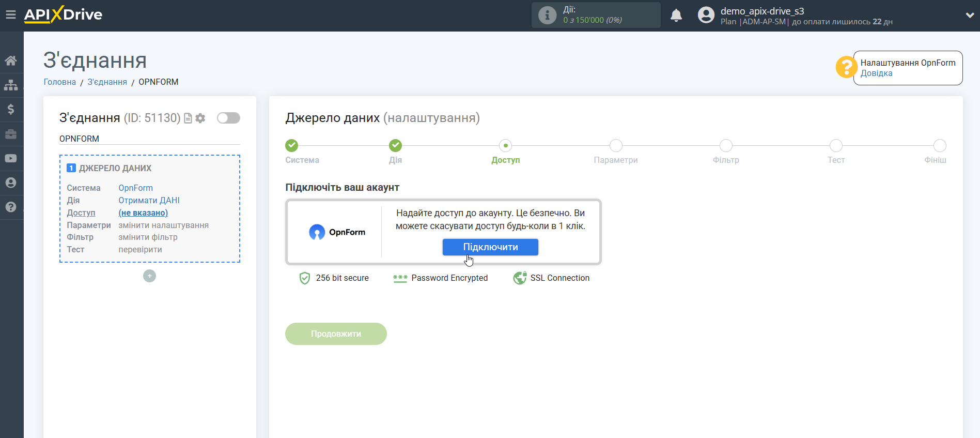Select the Система step marker
The image size is (980, 438).
coord(292,145)
